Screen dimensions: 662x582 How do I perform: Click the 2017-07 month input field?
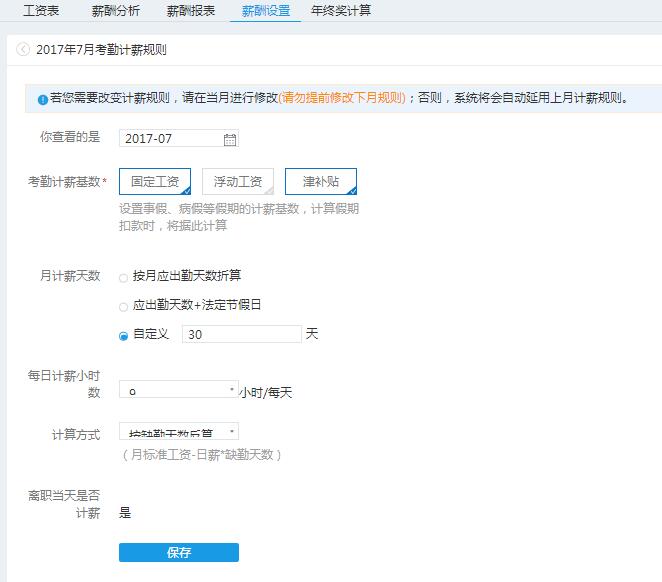pos(170,139)
